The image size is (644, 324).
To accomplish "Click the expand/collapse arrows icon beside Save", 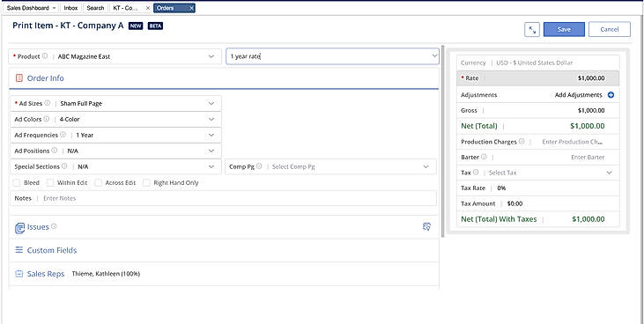I will (532, 30).
